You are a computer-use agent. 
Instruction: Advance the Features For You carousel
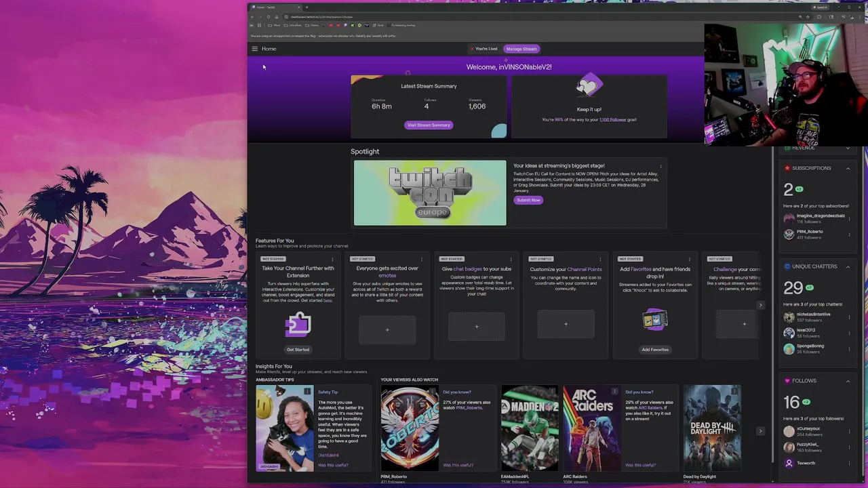point(760,306)
